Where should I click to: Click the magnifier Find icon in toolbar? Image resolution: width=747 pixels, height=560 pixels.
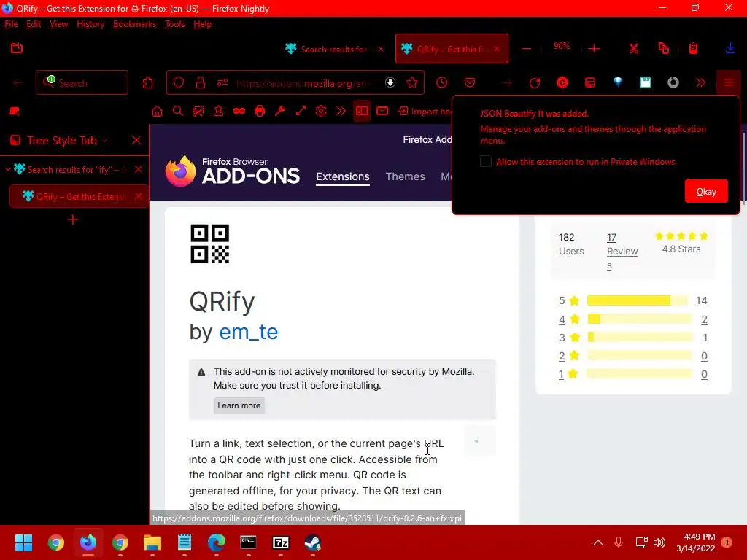coord(178,112)
